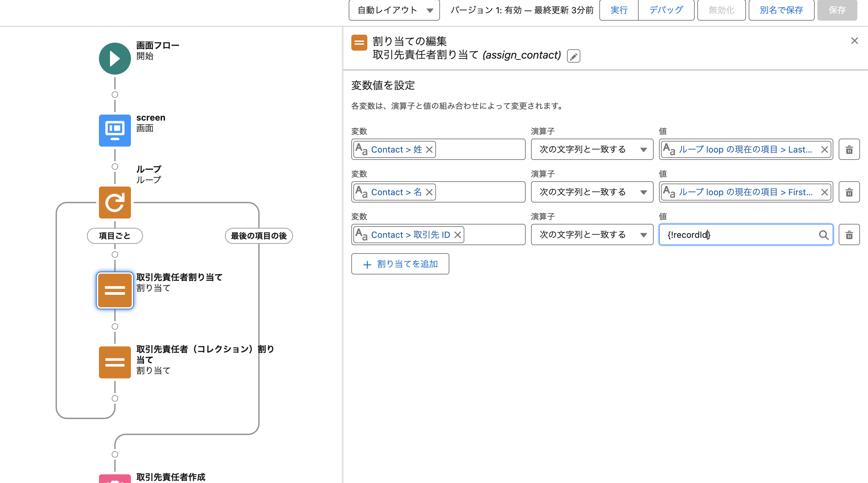The width and height of the screenshot is (868, 483).
Task: Open the operator dropdown in the 取引先 ID row
Action: pyautogui.click(x=592, y=235)
